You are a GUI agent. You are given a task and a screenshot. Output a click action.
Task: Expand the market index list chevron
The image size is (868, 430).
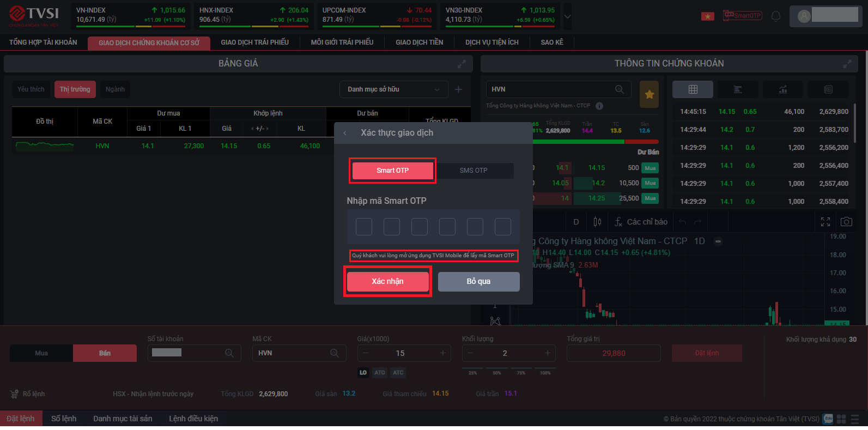click(x=567, y=16)
